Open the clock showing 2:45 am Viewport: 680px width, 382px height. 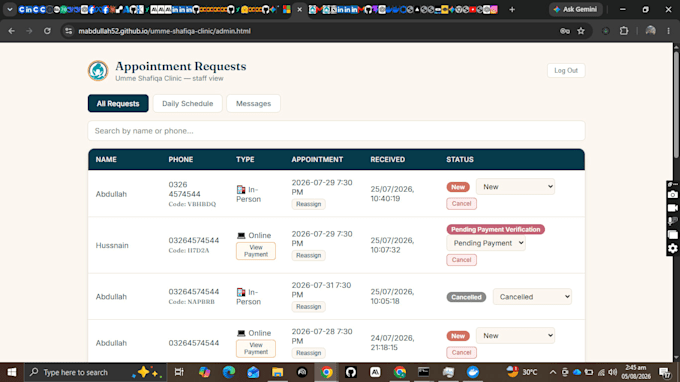point(636,372)
